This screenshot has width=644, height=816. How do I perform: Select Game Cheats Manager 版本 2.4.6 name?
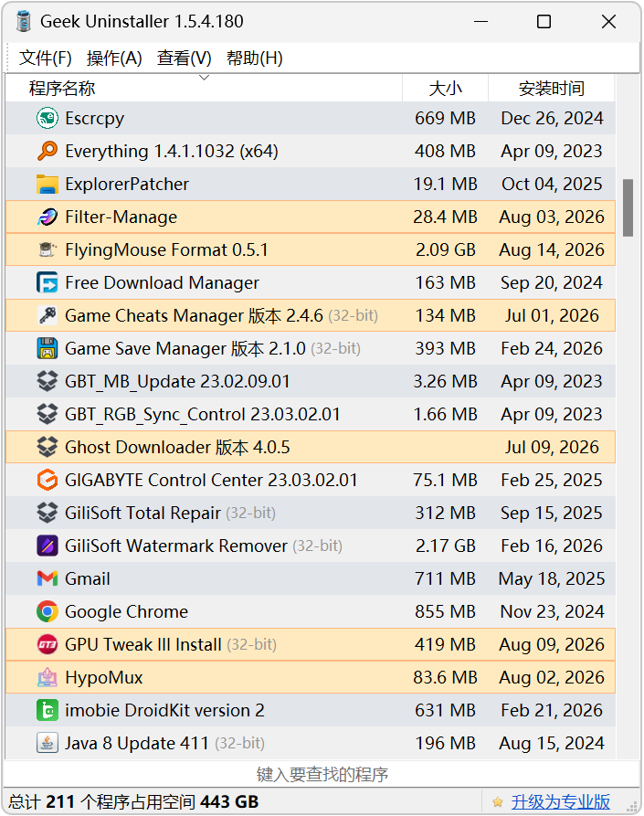click(x=194, y=315)
